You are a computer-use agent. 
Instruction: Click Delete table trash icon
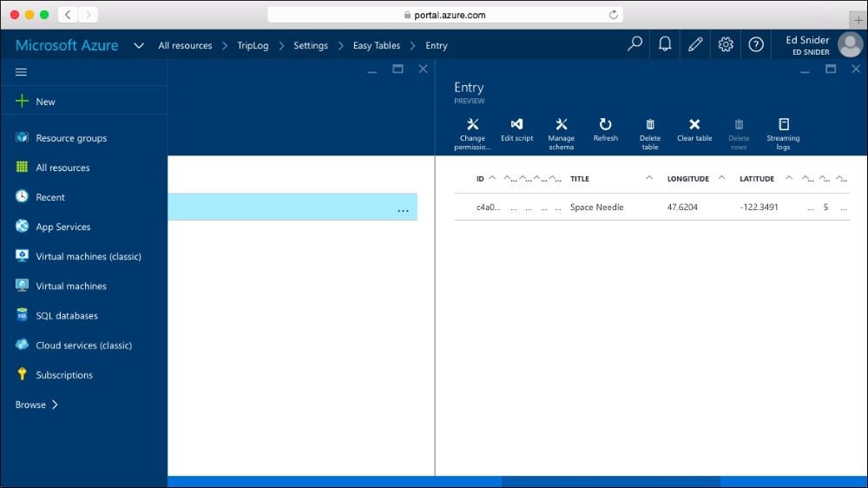(650, 125)
